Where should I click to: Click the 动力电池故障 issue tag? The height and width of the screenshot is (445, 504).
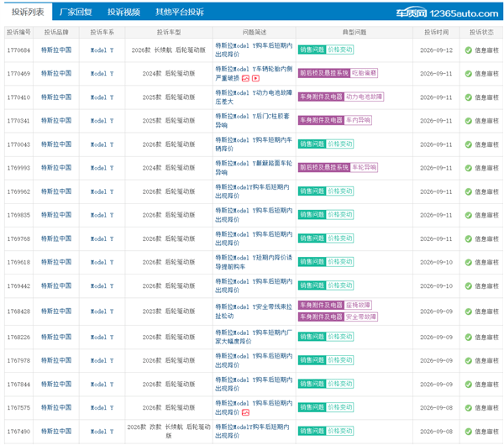click(x=364, y=97)
